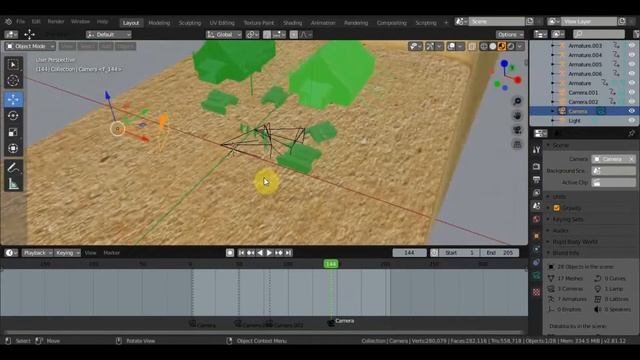This screenshot has height=360, width=640.
Task: Open the View Layer properties tab
Action: point(536,192)
